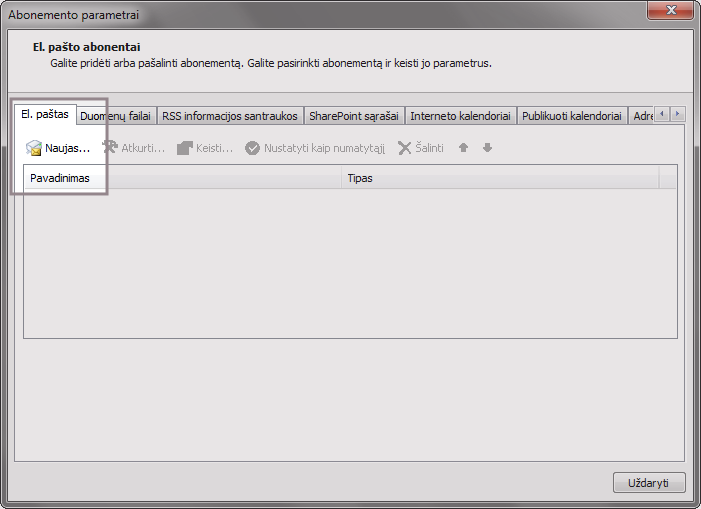The width and height of the screenshot is (701, 509).
Task: Click the Šalinti remove X icon
Action: coord(404,148)
